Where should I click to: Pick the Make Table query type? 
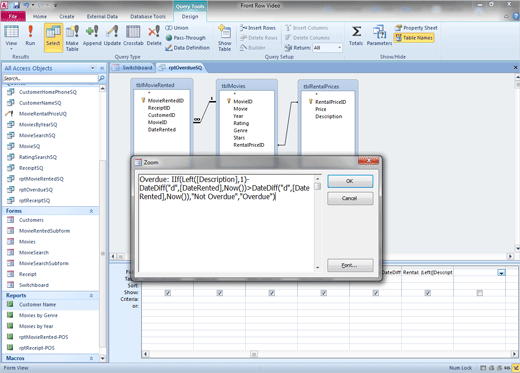[x=72, y=38]
